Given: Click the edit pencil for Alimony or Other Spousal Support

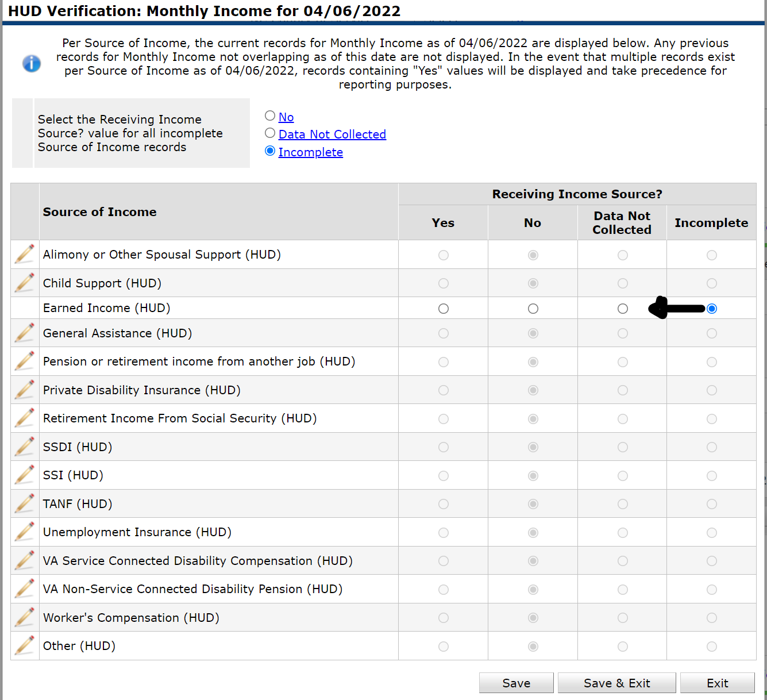Looking at the screenshot, I should (x=24, y=253).
